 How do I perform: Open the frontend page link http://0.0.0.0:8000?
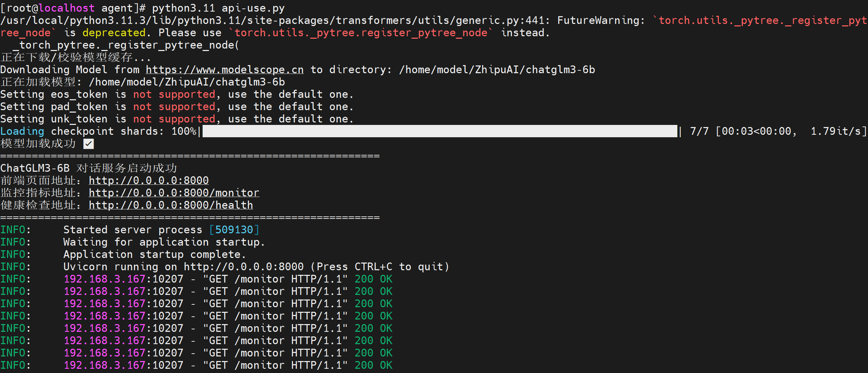tap(149, 181)
